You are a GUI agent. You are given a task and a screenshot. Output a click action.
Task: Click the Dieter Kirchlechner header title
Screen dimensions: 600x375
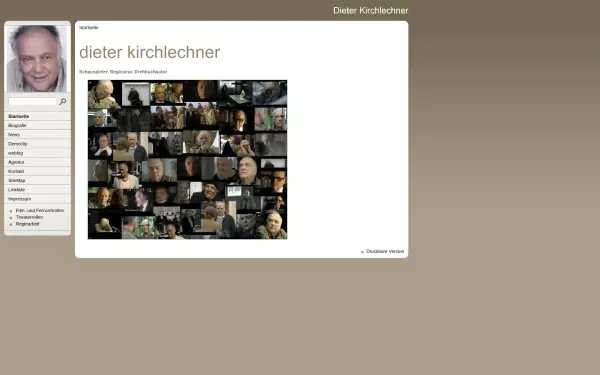[x=370, y=11]
